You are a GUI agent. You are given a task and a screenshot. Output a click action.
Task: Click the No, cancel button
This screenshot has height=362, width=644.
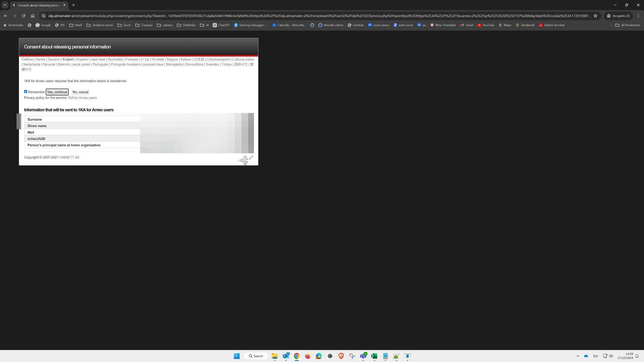pos(80,92)
